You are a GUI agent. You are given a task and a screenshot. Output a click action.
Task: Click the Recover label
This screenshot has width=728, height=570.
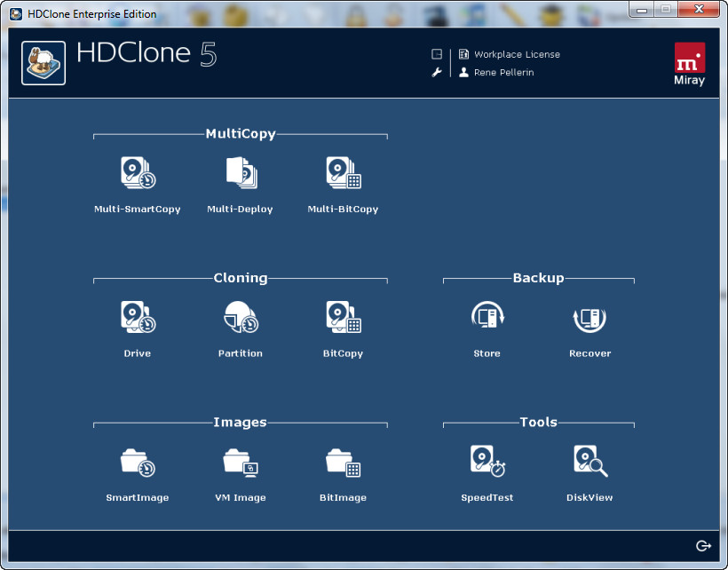click(x=590, y=353)
